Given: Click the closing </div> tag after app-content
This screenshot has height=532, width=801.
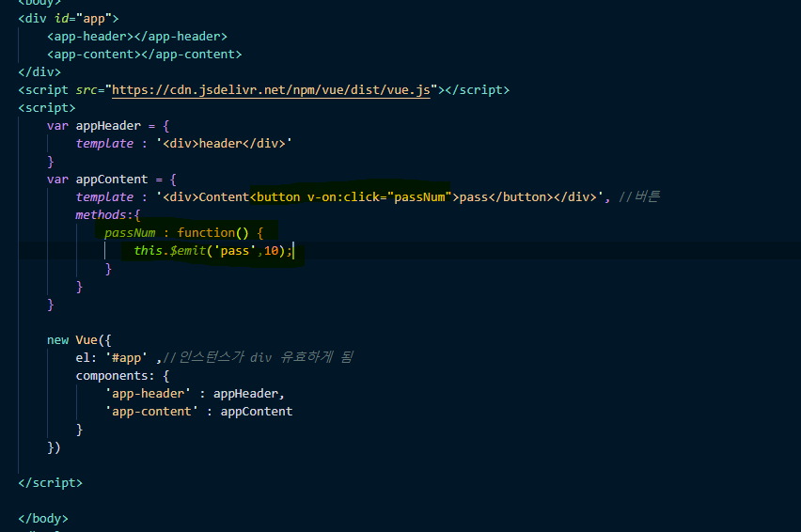Looking at the screenshot, I should pos(39,72).
